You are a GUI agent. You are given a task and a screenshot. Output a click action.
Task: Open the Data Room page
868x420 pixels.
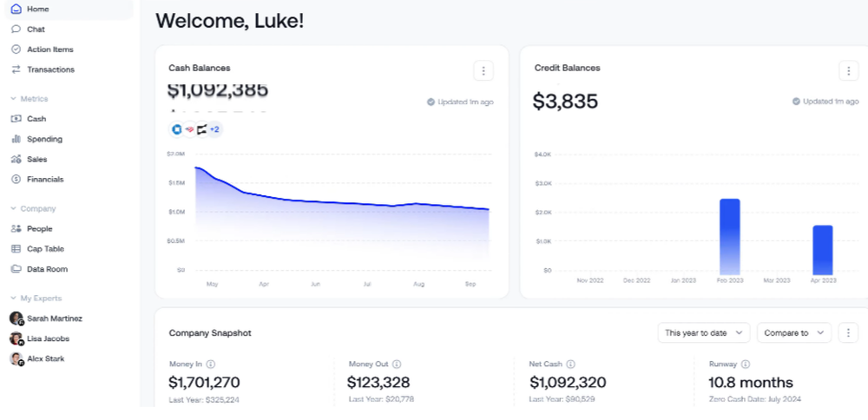tap(47, 269)
